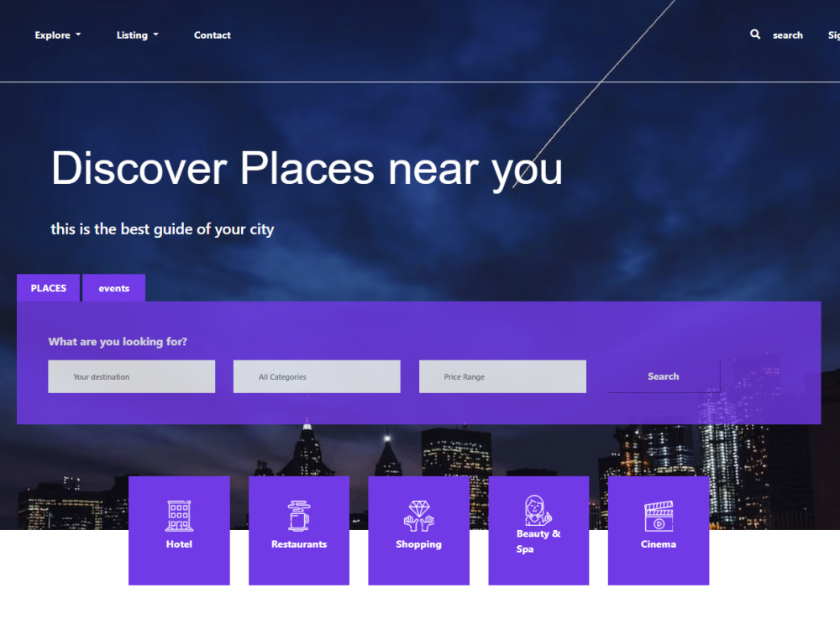
Task: Open the Shopping category label
Action: coord(419,544)
